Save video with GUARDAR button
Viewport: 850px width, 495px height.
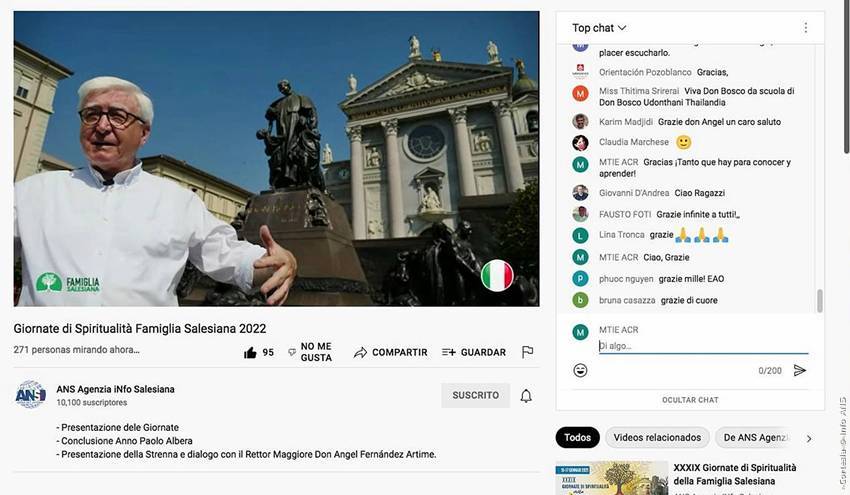474,352
